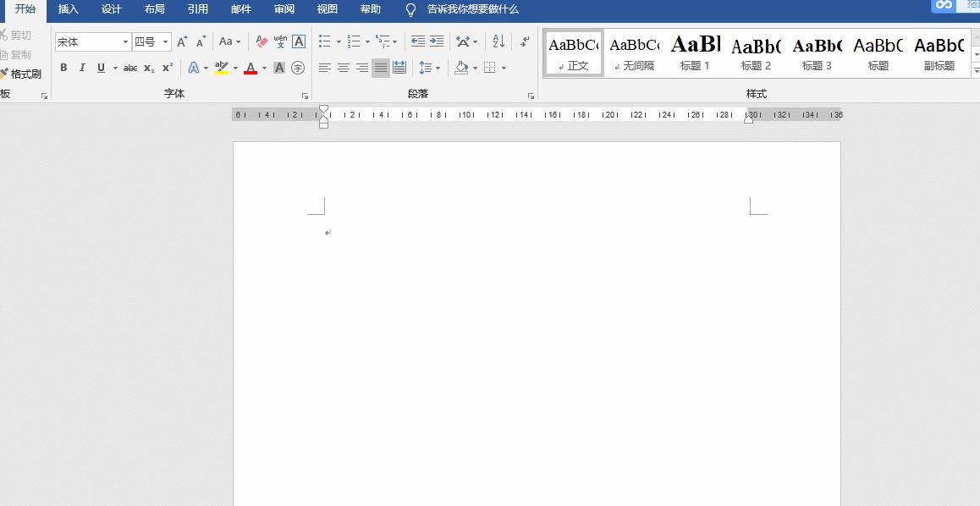Open the 视图 (View) tab
The width and height of the screenshot is (980, 506).
pyautogui.click(x=327, y=9)
